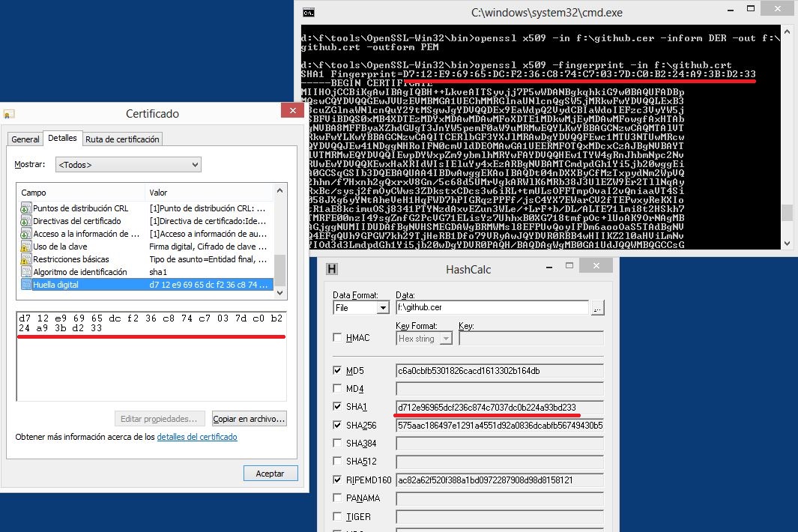798x532 pixels.
Task: Click the browse button next to Data field
Action: coord(597,307)
